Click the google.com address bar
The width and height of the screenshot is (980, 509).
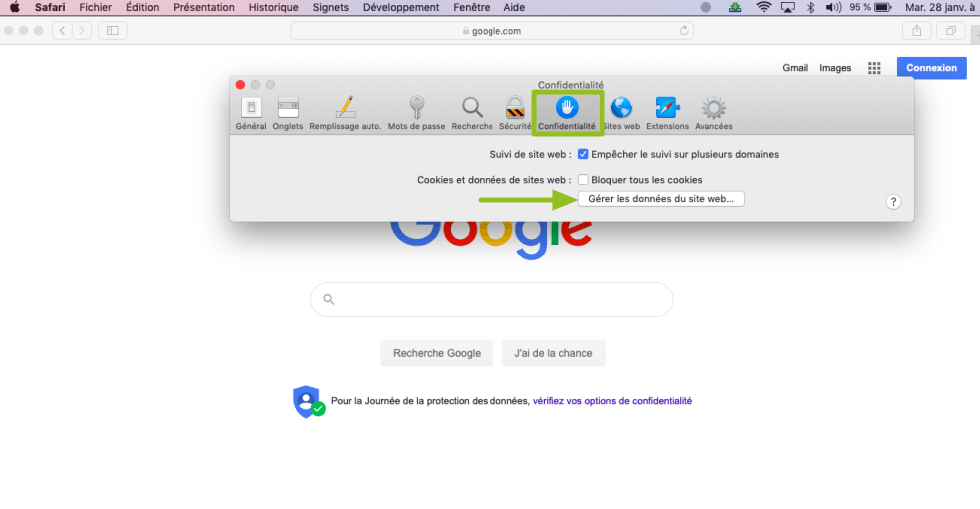pos(491,31)
